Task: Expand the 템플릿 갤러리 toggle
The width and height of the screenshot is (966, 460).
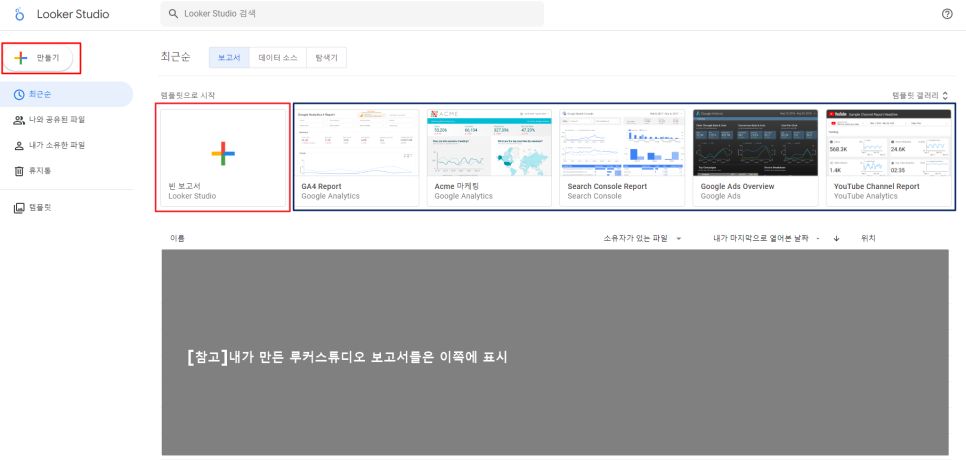Action: tap(920, 95)
